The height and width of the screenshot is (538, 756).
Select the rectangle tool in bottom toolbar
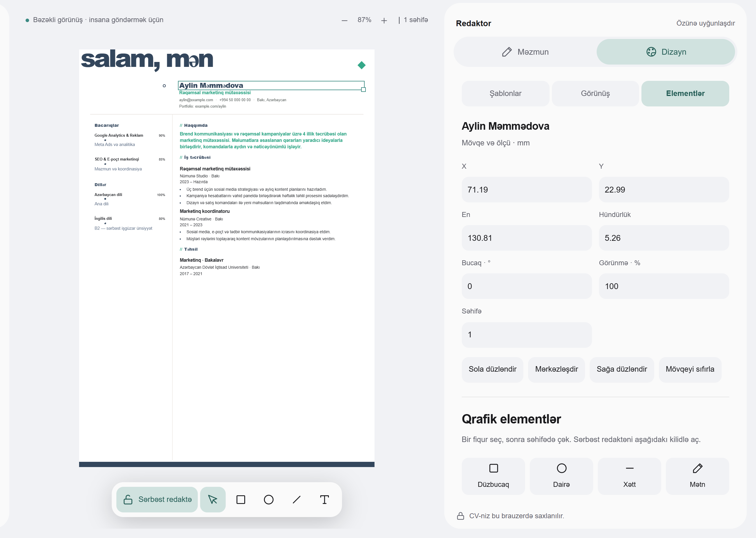(x=241, y=499)
